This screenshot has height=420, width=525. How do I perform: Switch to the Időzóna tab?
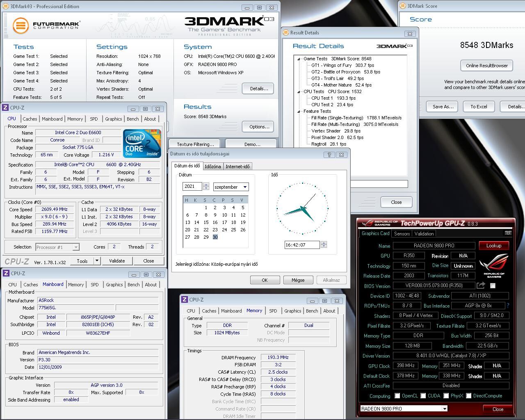coord(212,166)
